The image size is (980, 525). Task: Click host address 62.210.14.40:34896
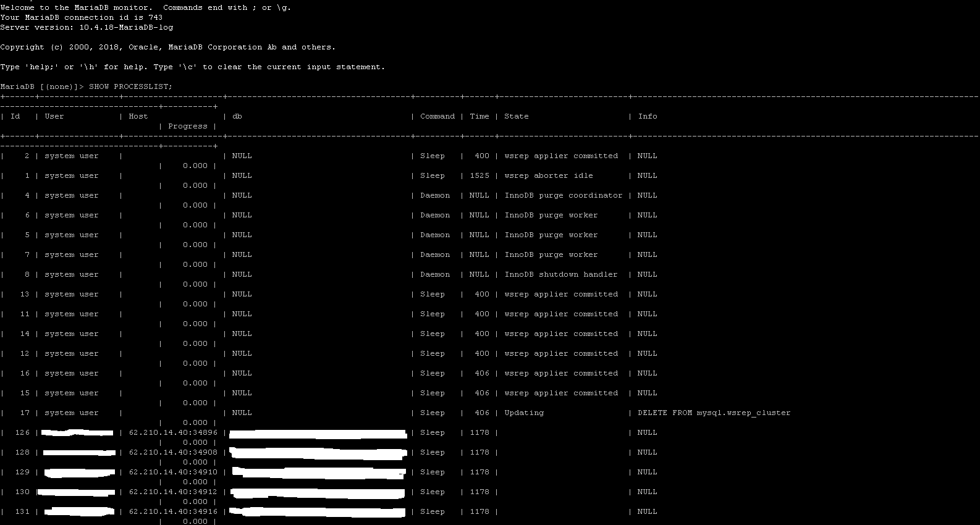173,432
